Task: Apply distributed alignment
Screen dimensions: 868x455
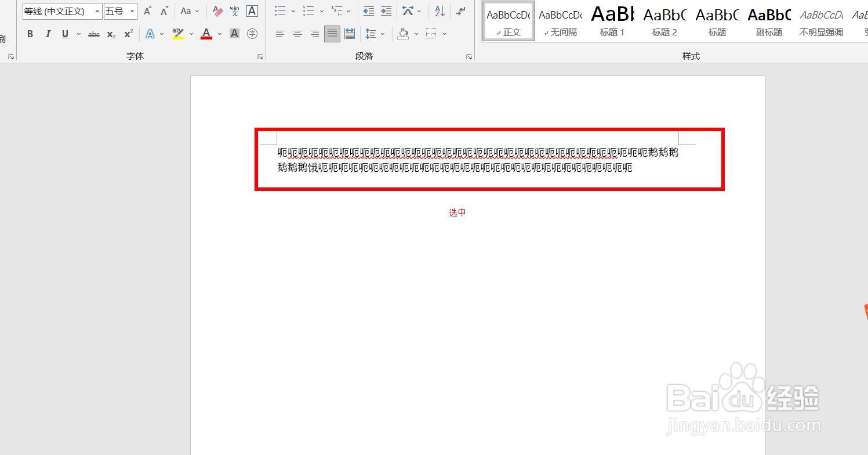Action: [350, 34]
